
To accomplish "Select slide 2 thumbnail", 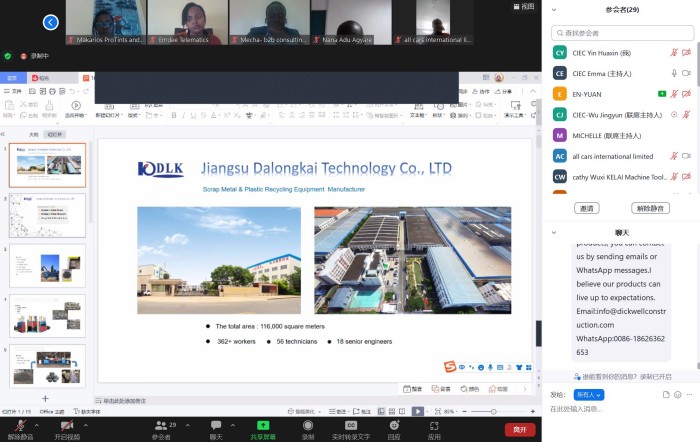I will (x=47, y=216).
